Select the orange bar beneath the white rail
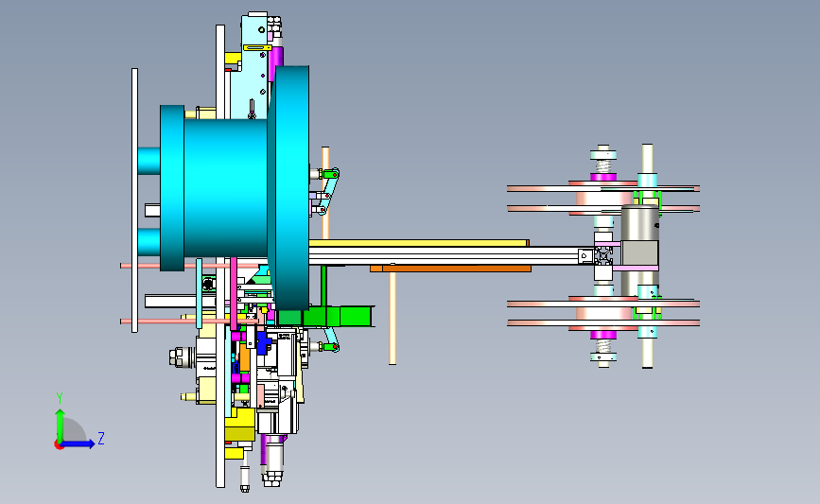This screenshot has width=820, height=504. pos(451,269)
